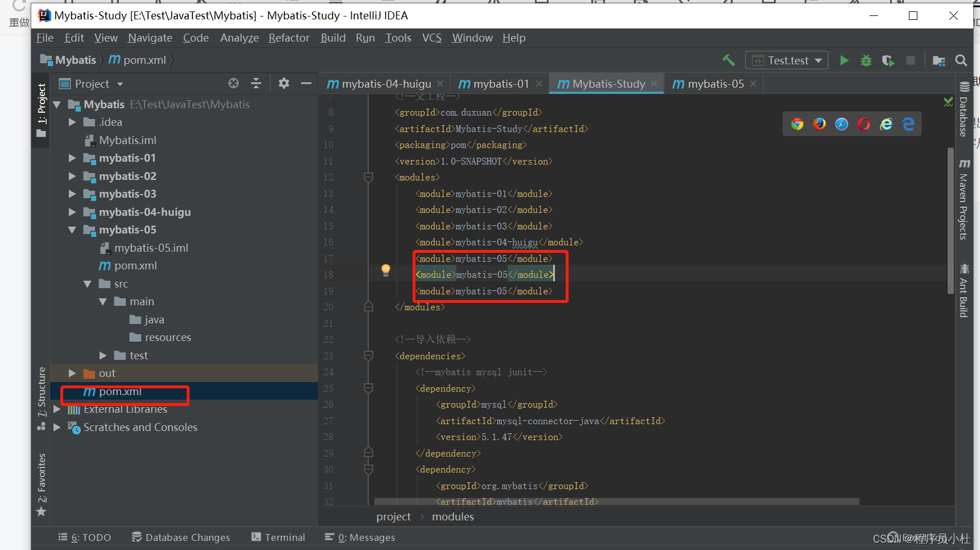Open the file in Chrome via the browser icon
This screenshot has height=550, width=980.
pyautogui.click(x=797, y=124)
